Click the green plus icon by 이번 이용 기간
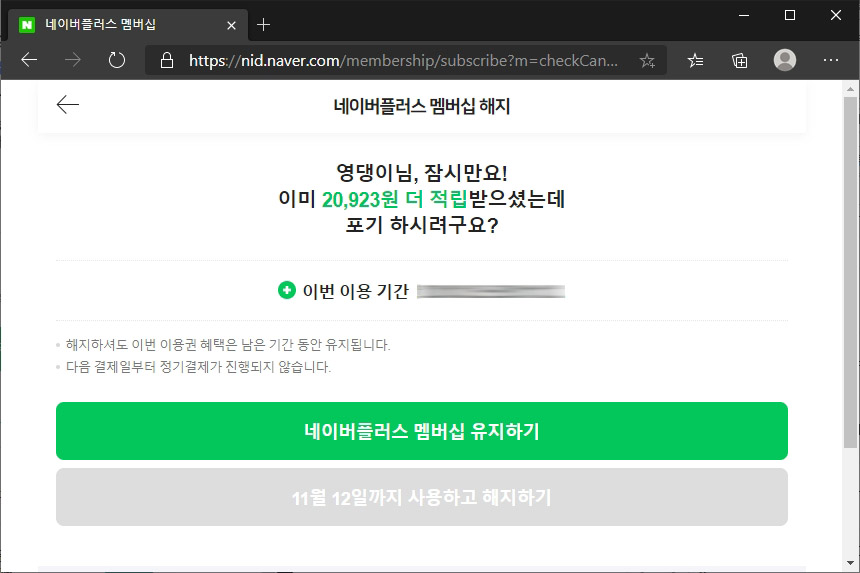This screenshot has height=573, width=860. click(286, 290)
